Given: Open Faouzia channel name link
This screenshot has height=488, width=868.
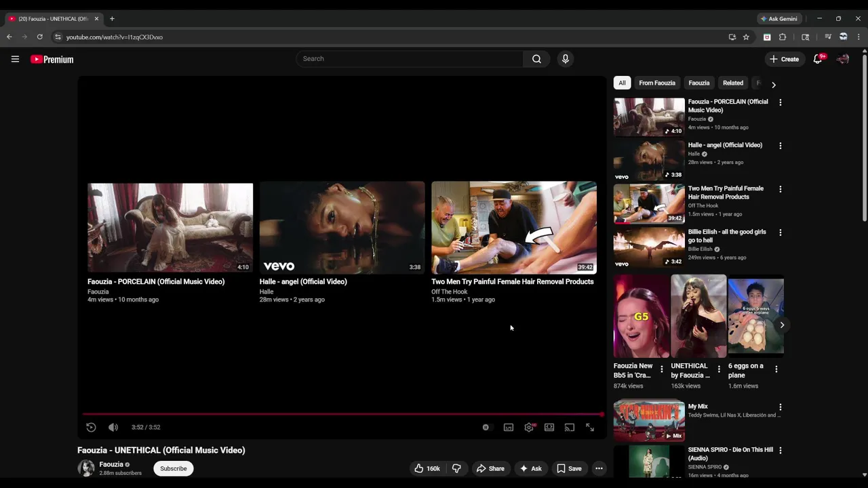Looking at the screenshot, I should [x=111, y=464].
